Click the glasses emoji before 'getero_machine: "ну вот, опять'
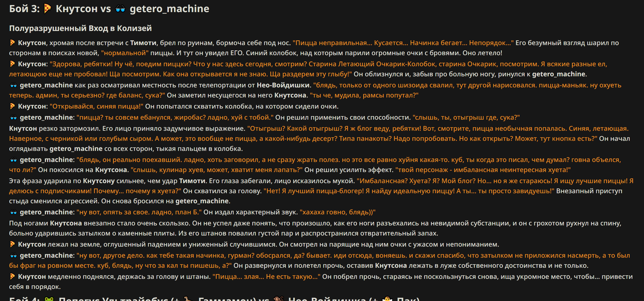 click(x=13, y=212)
